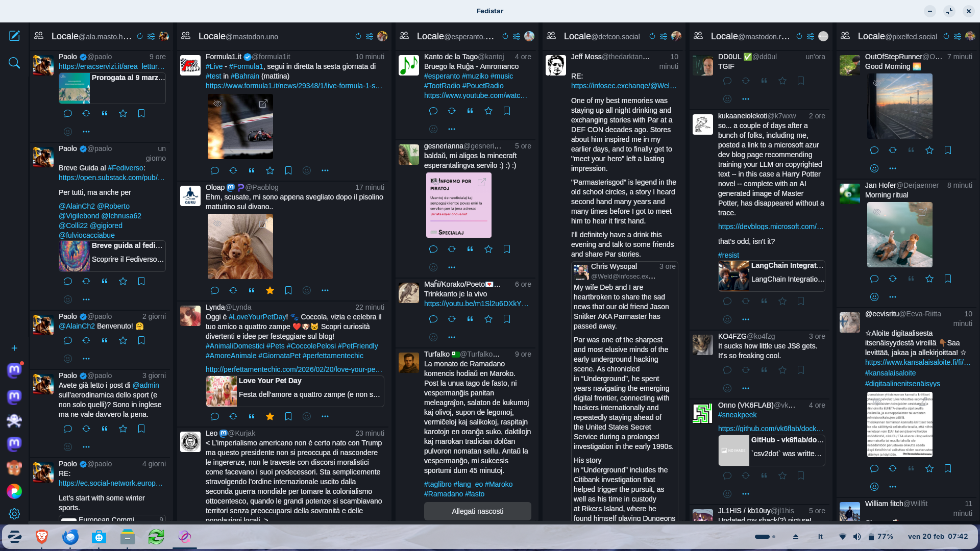Open more menu on Leo's first Paolo post
The image size is (980, 551).
[86, 132]
